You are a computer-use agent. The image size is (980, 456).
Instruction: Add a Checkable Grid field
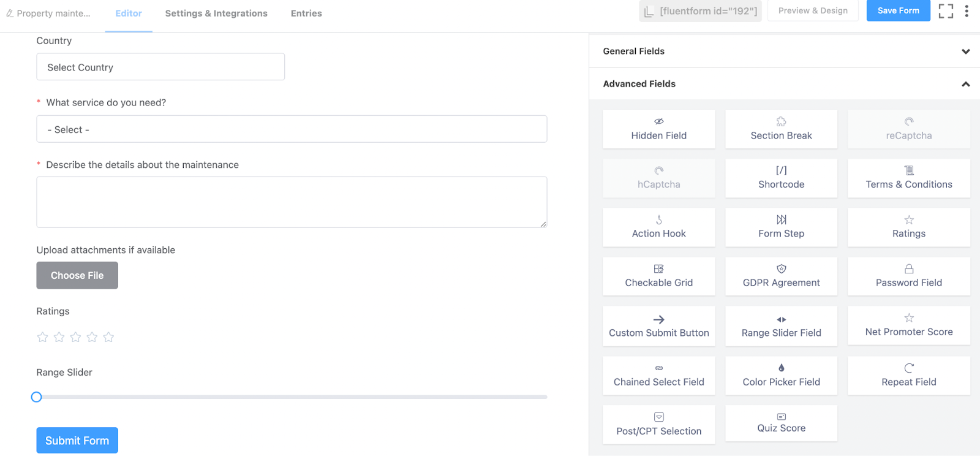point(658,276)
